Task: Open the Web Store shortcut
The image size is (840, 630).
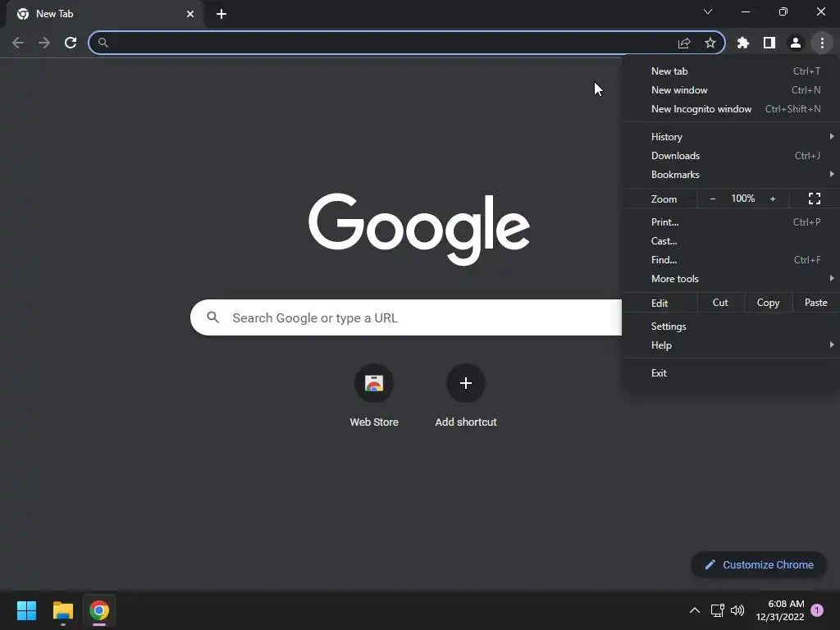Action: [374, 395]
